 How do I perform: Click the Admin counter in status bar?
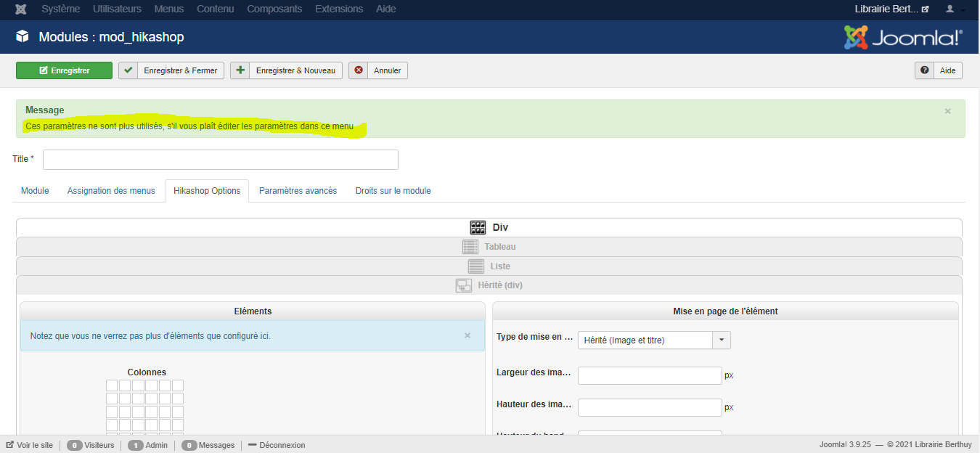tap(147, 445)
